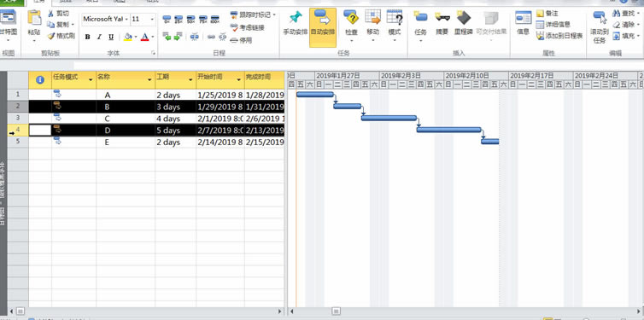The image size is (644, 320).
Task: Click the Summary (摘要) insert icon
Action: click(x=442, y=18)
